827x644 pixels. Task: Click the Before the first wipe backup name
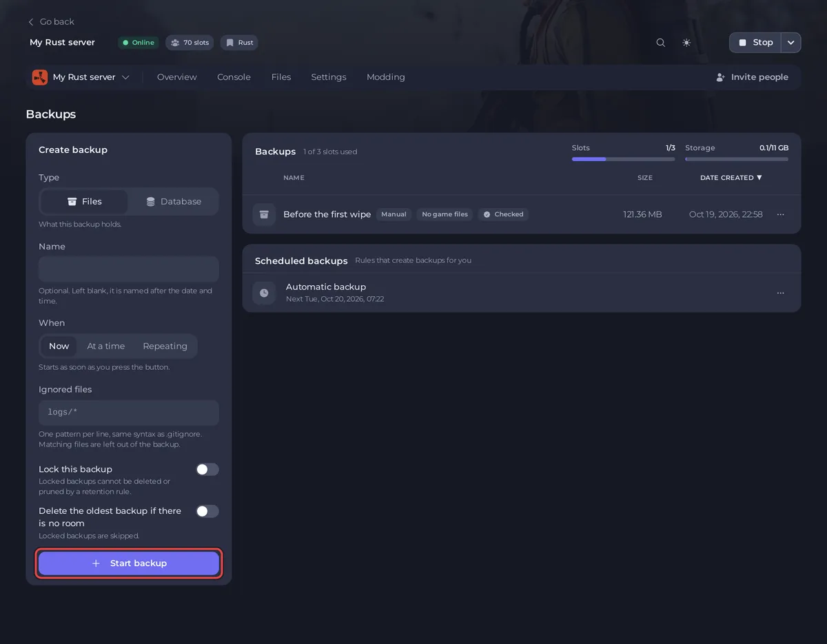click(x=327, y=214)
